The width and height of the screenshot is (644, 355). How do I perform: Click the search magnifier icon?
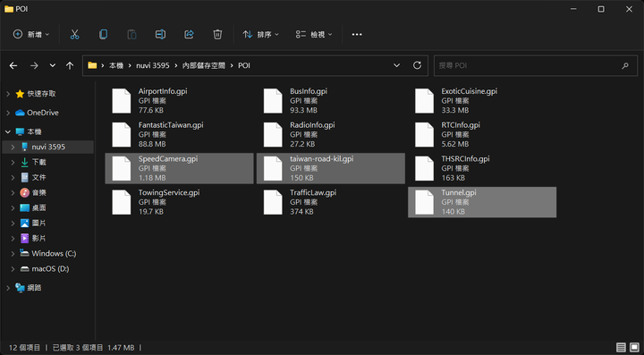point(625,65)
